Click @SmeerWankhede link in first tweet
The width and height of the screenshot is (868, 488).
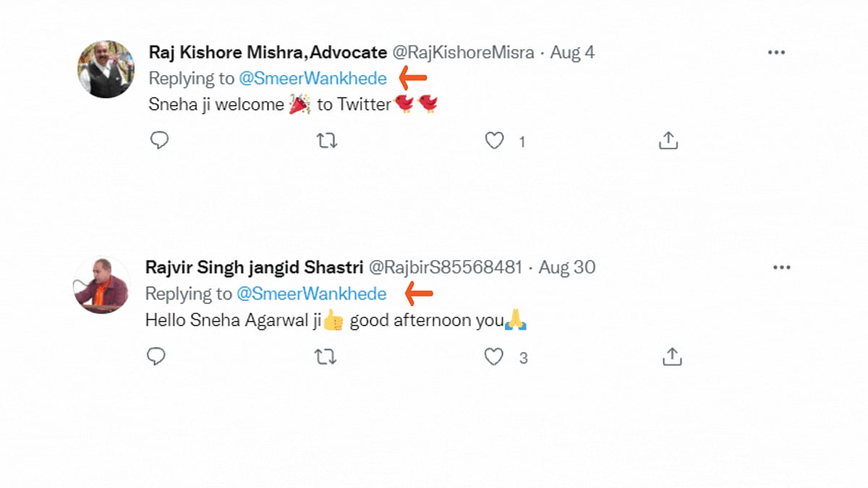[312, 78]
